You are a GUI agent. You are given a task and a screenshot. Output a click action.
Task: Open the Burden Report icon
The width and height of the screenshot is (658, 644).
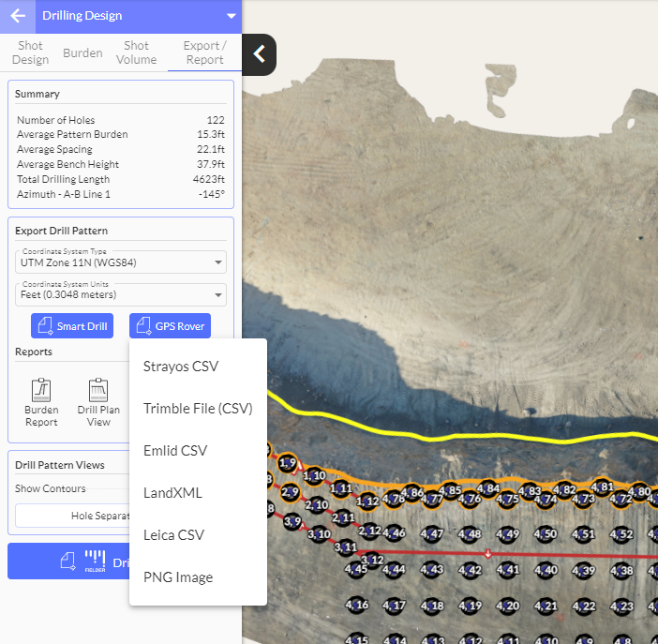click(x=41, y=401)
